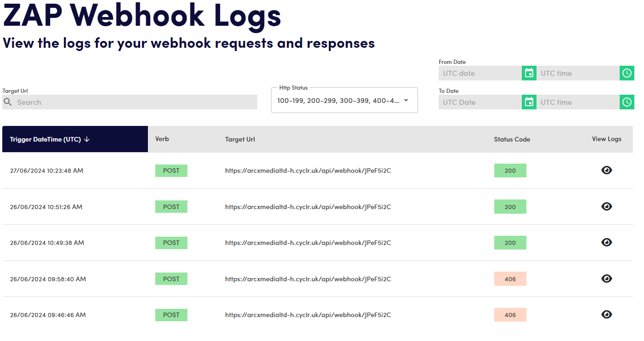Click the From Date UTC date field

click(x=480, y=73)
